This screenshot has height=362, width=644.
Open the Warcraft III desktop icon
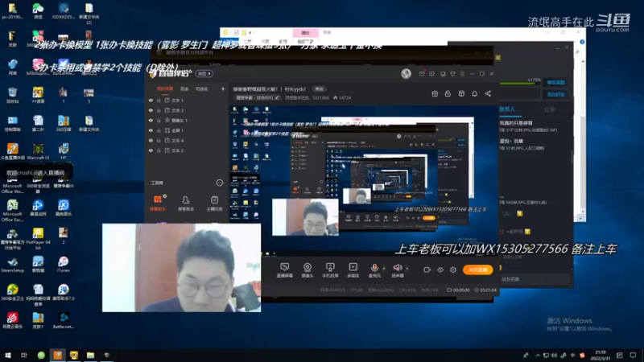[38, 151]
